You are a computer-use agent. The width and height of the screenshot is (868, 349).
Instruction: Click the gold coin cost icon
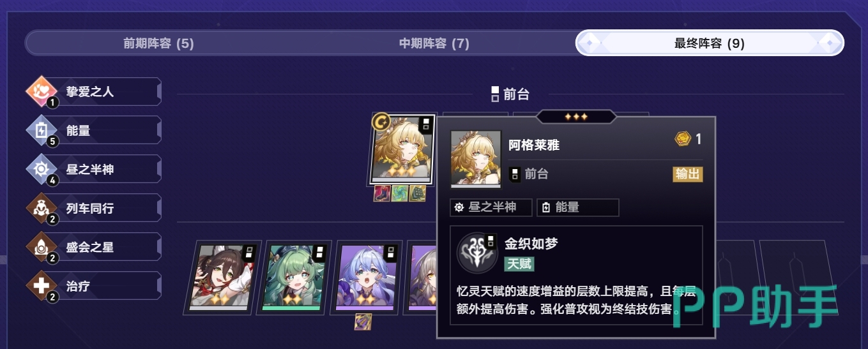coord(682,139)
